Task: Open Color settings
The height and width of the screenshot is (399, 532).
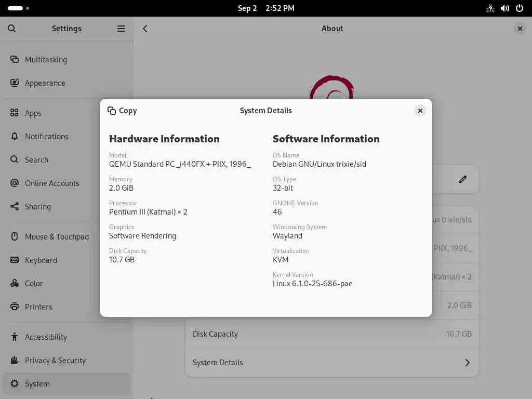Action: pyautogui.click(x=66, y=284)
